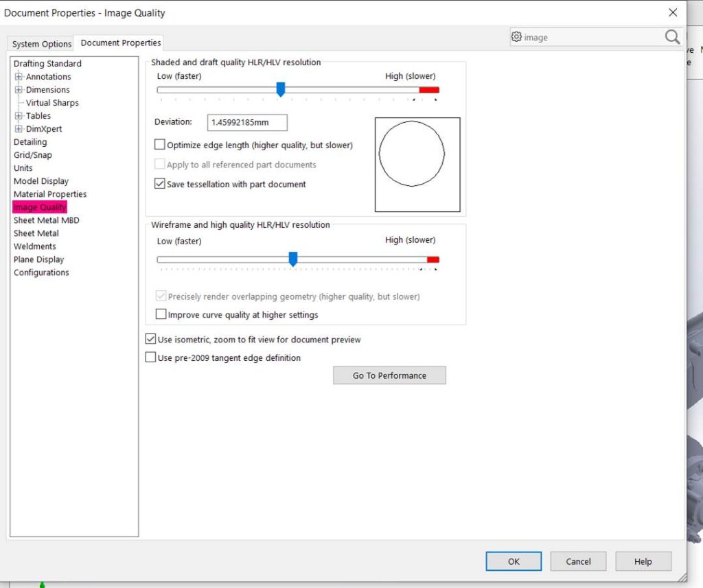This screenshot has height=588, width=703.
Task: Open the Units settings
Action: tap(23, 167)
